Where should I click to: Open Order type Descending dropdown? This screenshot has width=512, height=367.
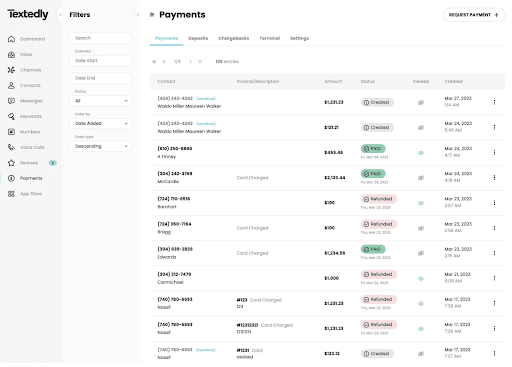click(101, 146)
